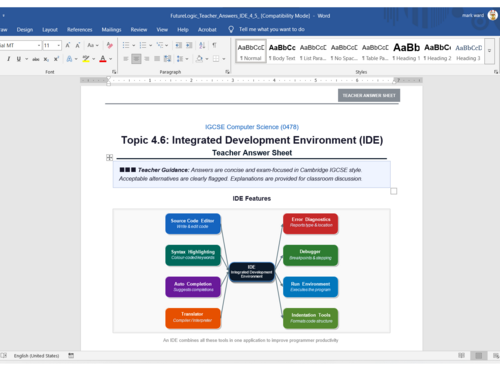The height and width of the screenshot is (375, 500).
Task: Open the Help tab
Action: 183,30
